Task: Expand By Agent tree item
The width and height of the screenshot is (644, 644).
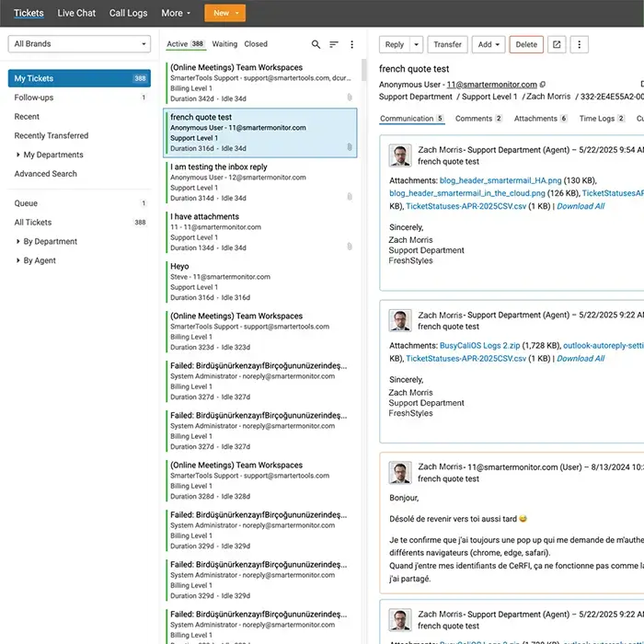Action: click(x=18, y=260)
